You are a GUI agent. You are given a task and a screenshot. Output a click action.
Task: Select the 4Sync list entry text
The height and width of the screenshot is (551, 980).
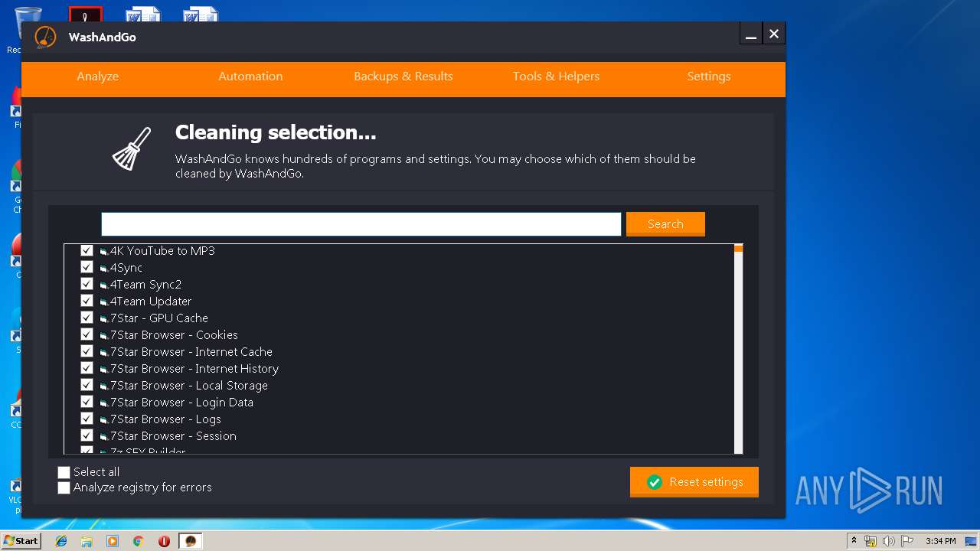pos(126,267)
